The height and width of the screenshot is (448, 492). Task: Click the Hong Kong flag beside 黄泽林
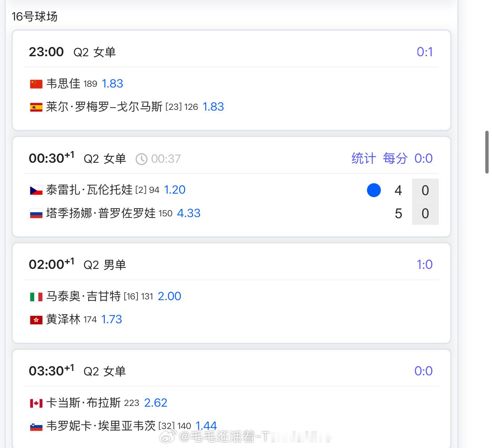[x=36, y=320]
